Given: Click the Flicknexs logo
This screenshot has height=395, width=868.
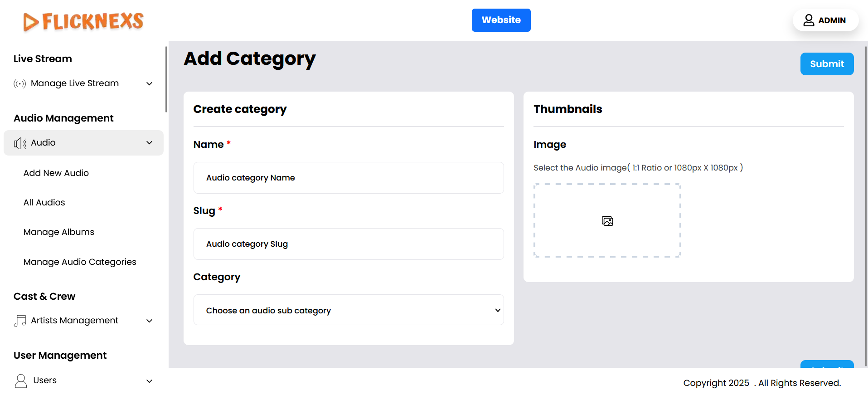Looking at the screenshot, I should point(83,21).
